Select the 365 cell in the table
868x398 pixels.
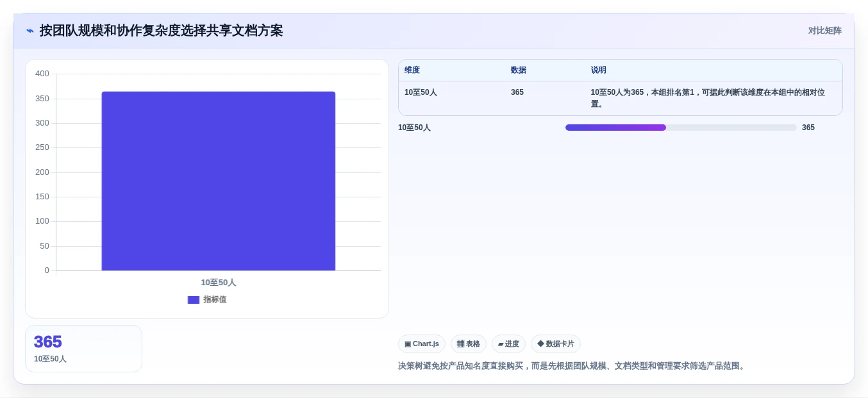point(517,92)
